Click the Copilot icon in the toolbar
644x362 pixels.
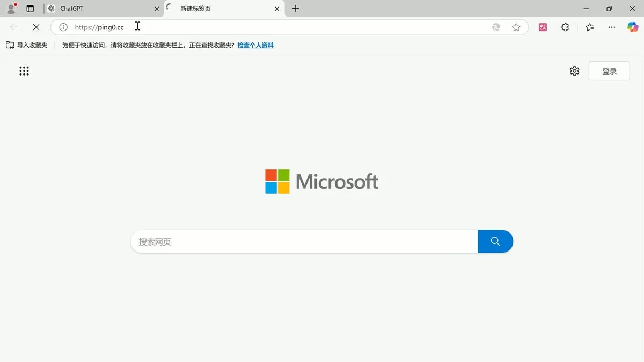tap(633, 27)
